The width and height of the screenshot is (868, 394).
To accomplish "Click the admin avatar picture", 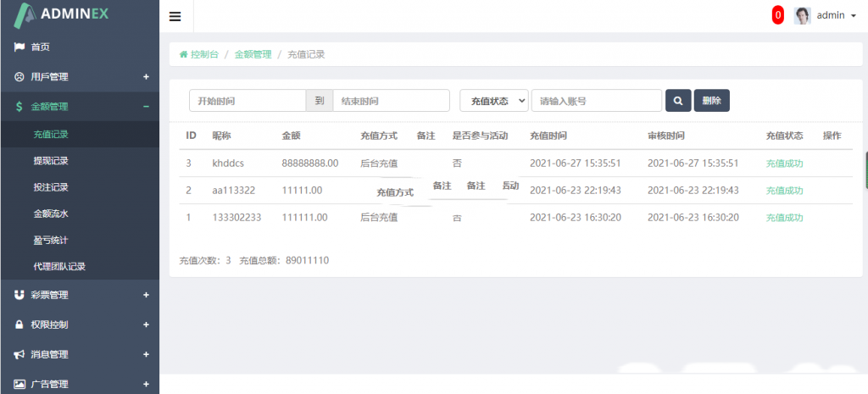I will tap(802, 15).
